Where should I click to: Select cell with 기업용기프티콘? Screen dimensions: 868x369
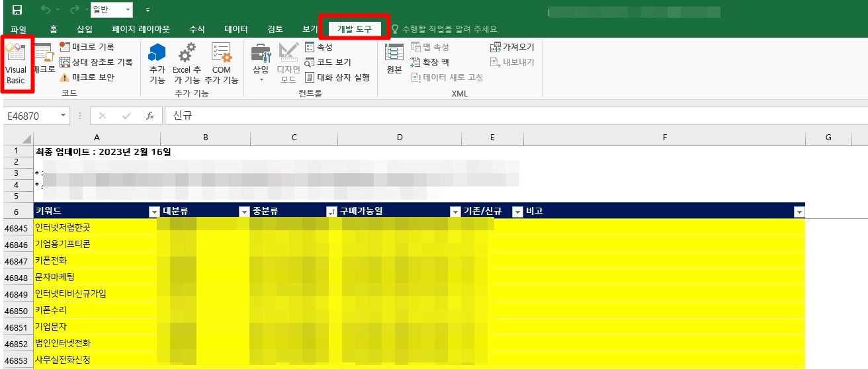(x=97, y=244)
